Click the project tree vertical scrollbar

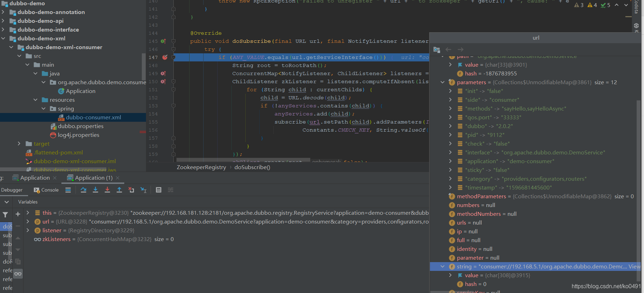144,67
